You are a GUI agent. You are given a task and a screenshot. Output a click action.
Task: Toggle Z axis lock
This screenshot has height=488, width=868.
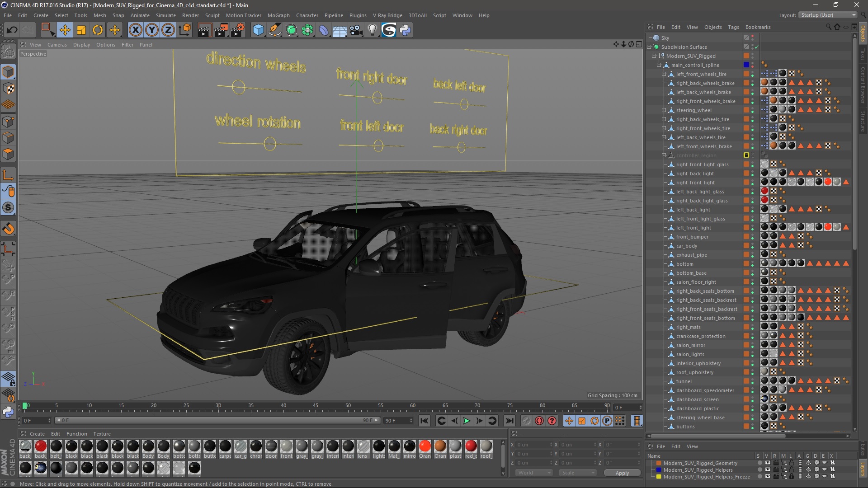tap(168, 30)
